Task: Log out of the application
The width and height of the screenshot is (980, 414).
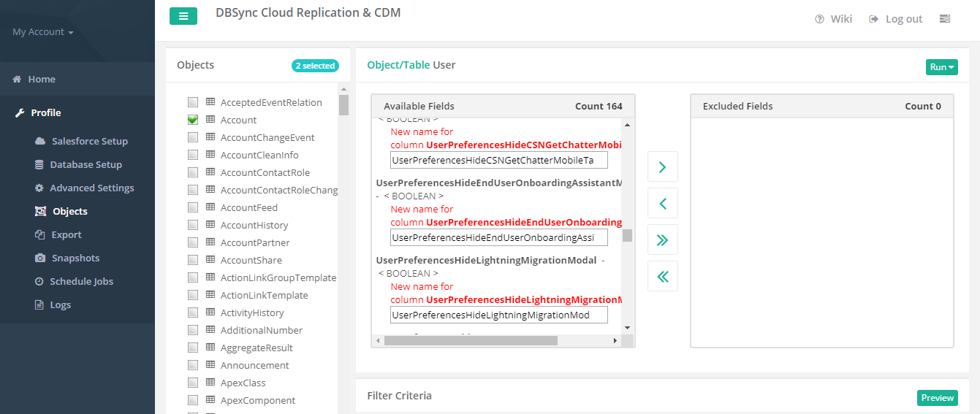Action: pyautogui.click(x=896, y=19)
